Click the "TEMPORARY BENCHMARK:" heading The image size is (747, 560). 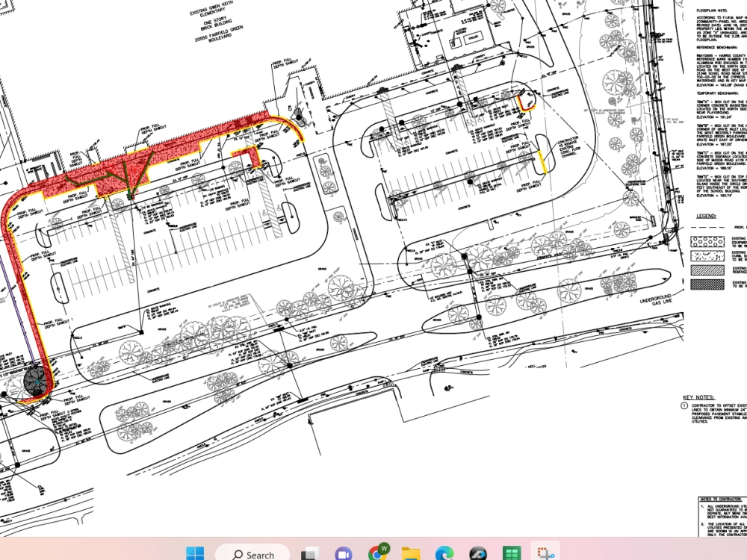coord(716,94)
